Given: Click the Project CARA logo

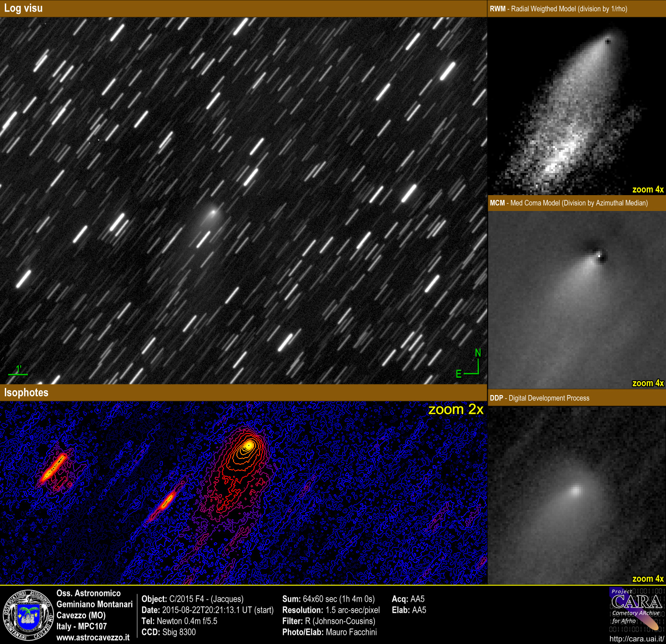Looking at the screenshot, I should coord(637,609).
